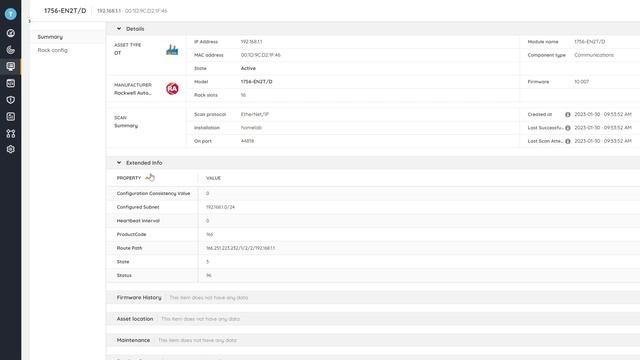The height and width of the screenshot is (360, 640).
Task: Click info icon beside Last Successful scan
Action: pyautogui.click(x=567, y=128)
